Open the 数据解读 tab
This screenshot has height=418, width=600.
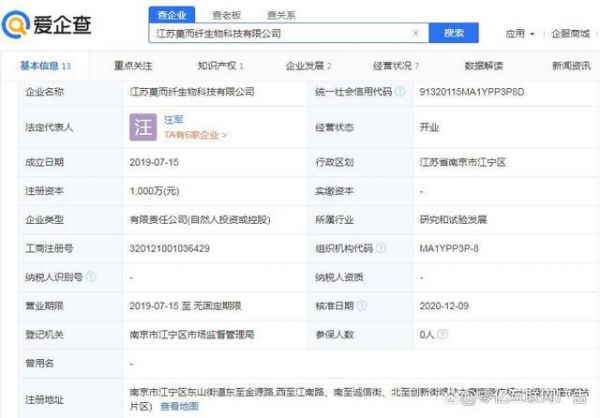(484, 66)
